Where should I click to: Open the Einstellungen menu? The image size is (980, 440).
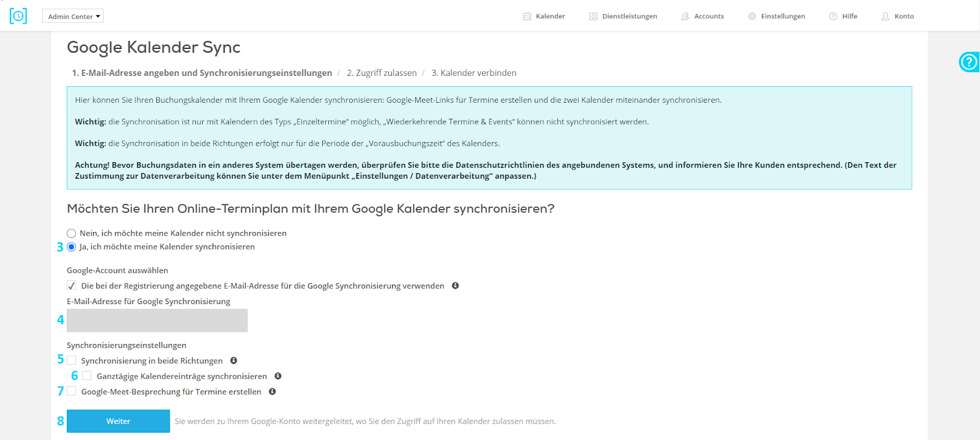(777, 17)
